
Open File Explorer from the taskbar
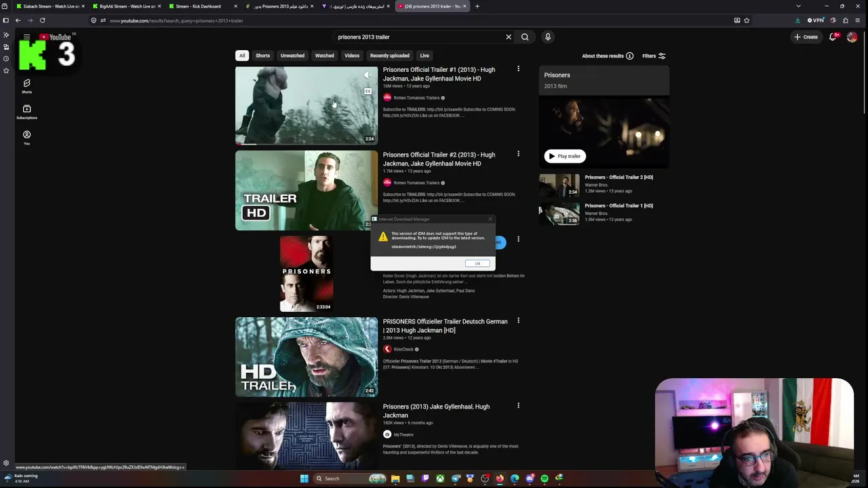point(395,479)
